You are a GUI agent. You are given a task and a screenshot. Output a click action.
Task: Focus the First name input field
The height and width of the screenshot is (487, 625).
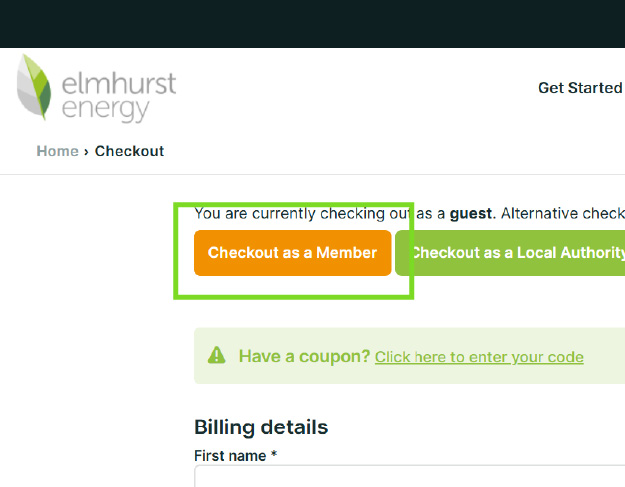coord(400,477)
